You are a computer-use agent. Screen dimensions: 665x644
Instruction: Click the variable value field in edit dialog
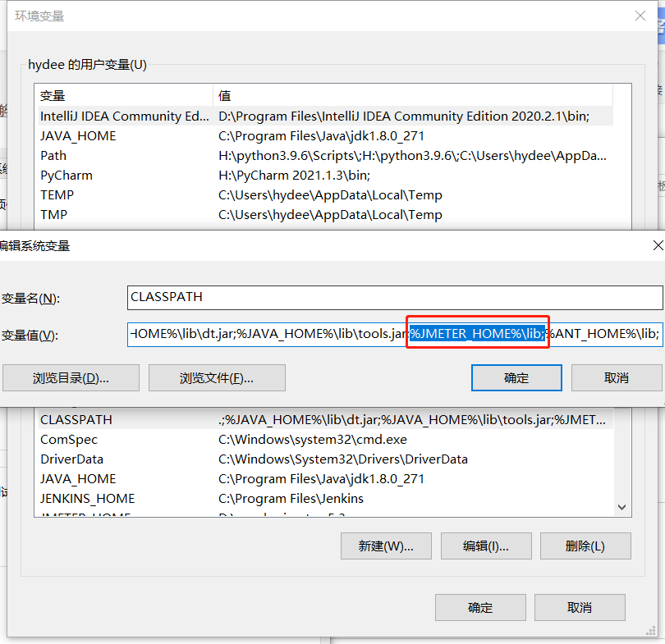[395, 334]
